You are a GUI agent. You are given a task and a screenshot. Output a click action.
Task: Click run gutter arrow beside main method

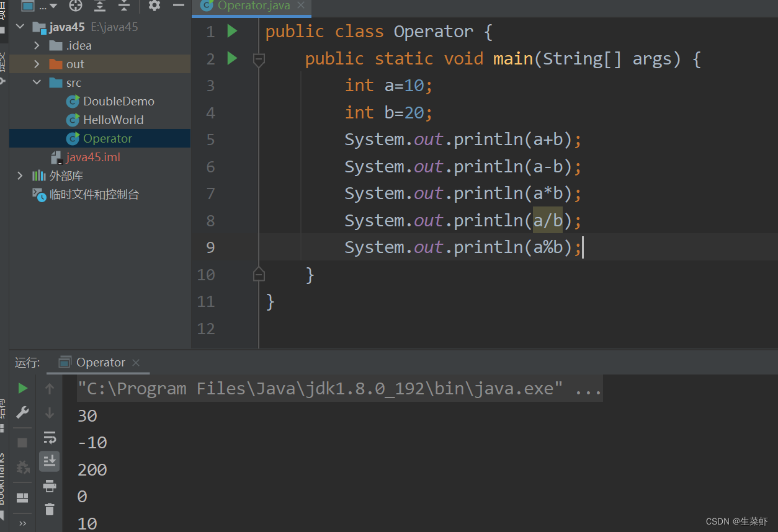(x=232, y=58)
